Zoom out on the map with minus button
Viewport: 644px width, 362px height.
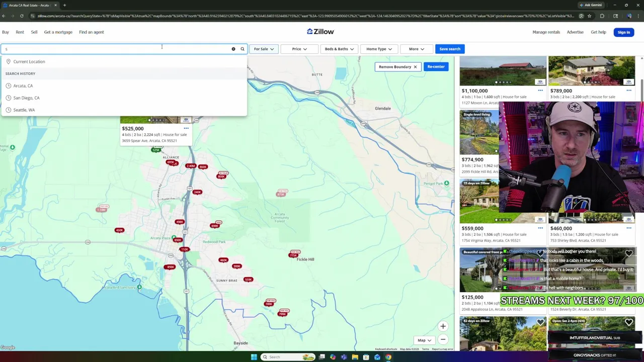pos(443,340)
